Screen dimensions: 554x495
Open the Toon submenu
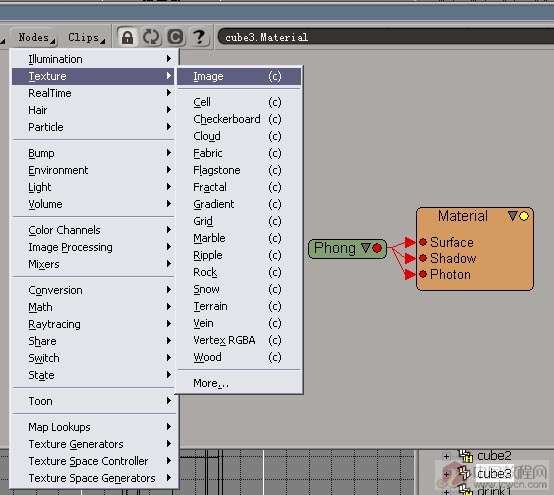94,401
